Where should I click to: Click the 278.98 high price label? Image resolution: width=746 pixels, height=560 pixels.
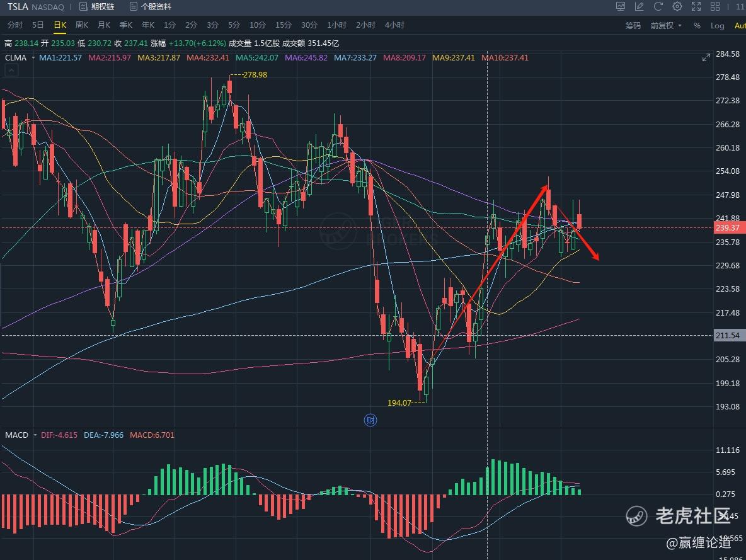point(255,75)
